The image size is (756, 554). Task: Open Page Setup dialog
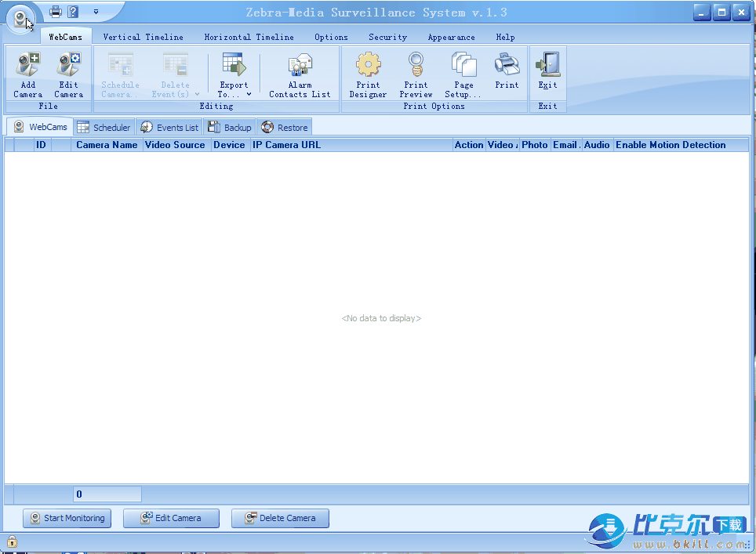[x=463, y=74]
